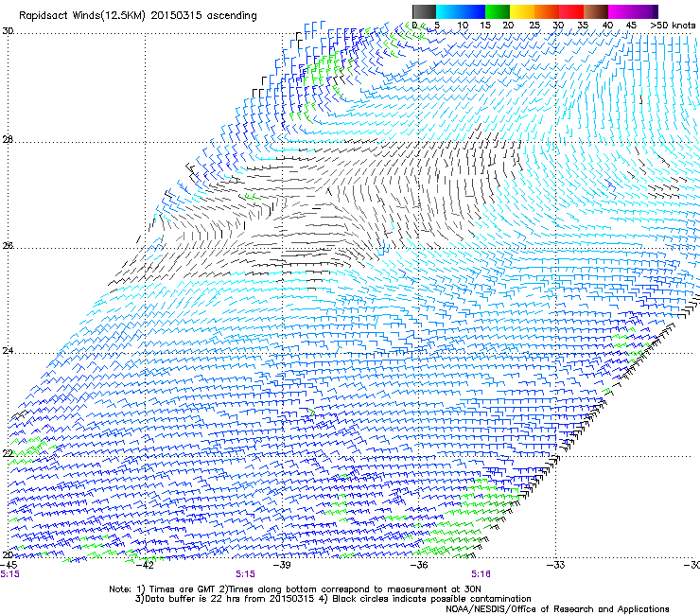The image size is (700, 615).
Task: Click the longitude label '-36'
Action: [419, 565]
